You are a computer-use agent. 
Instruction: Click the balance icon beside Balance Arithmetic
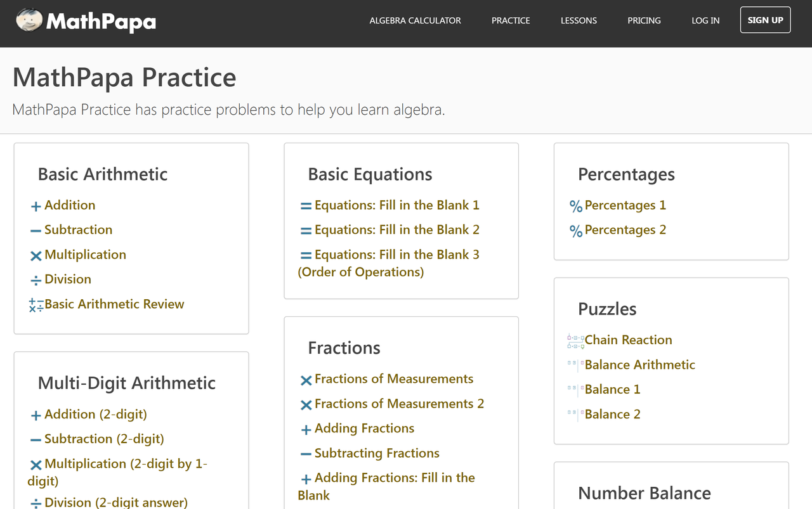(575, 364)
